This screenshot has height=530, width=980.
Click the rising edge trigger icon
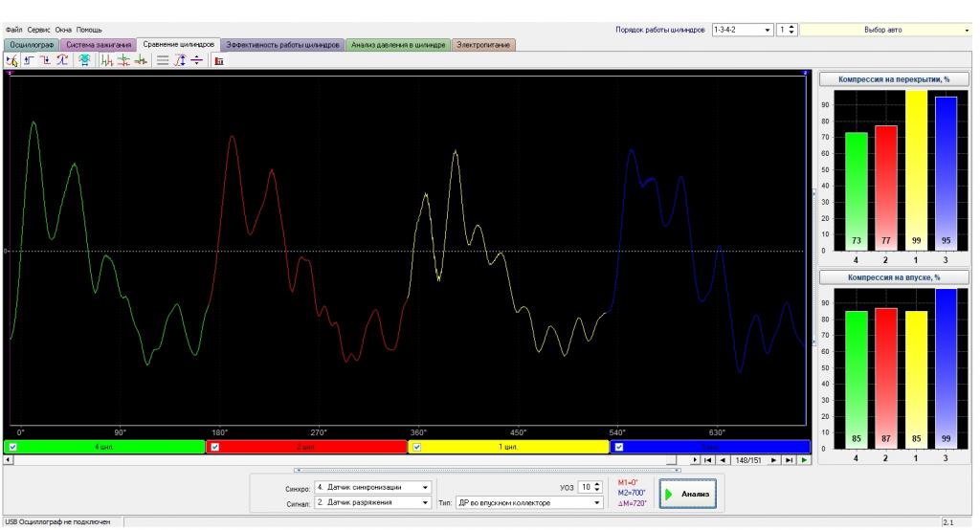coord(29,60)
